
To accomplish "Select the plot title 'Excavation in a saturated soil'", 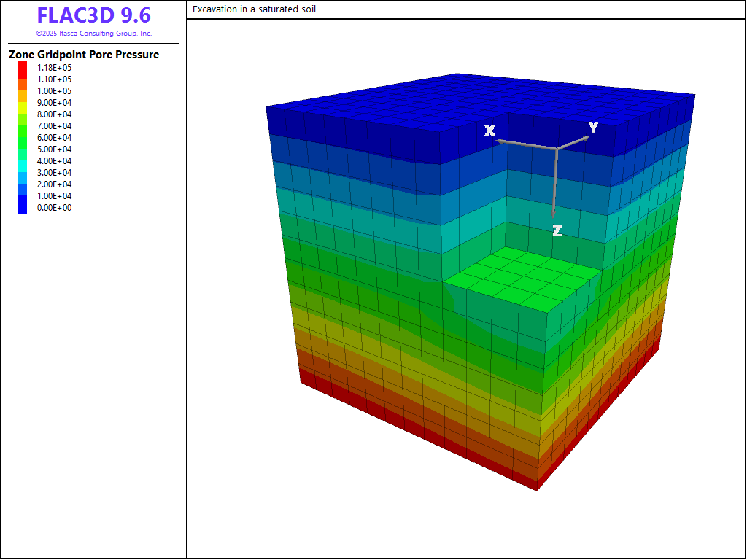I will [255, 9].
